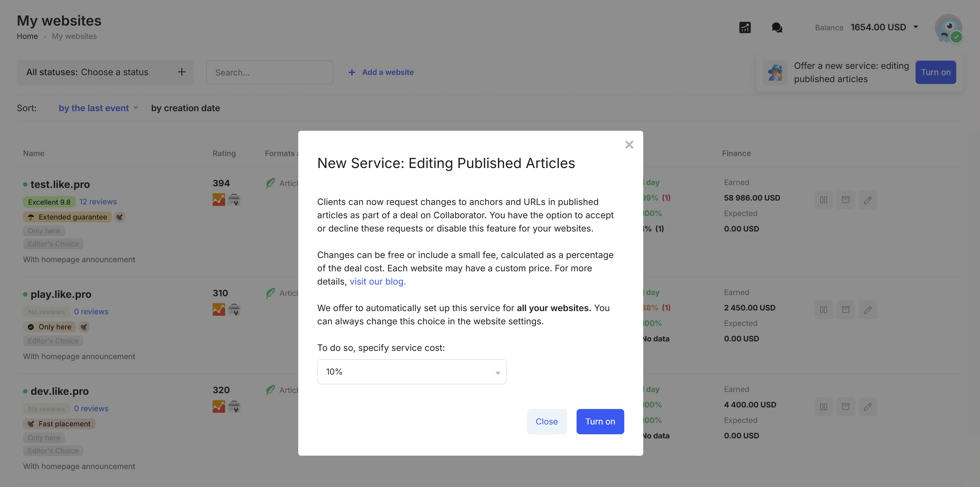Click the user avatar in top right
Viewport: 980px width, 487px height.
pos(948,28)
